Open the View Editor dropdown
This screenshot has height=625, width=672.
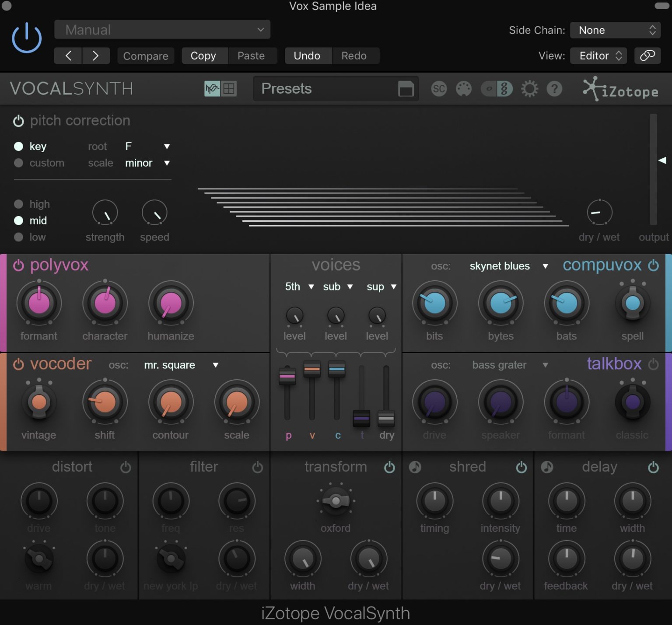pos(598,56)
